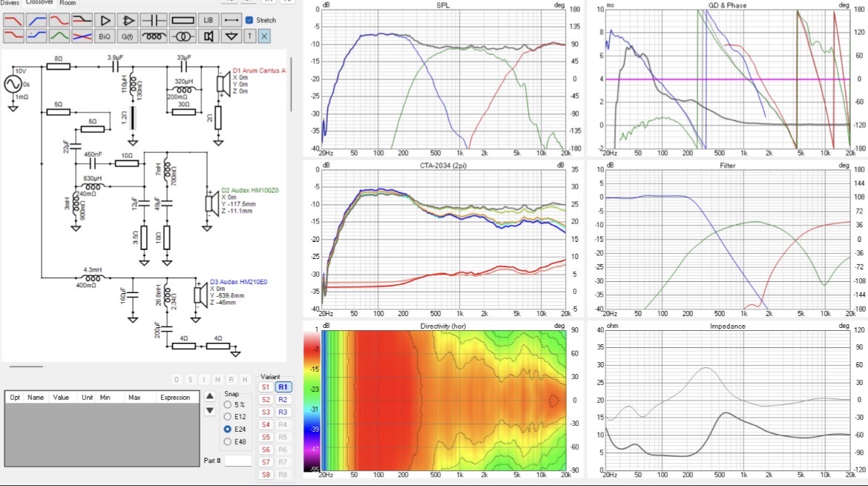Move selected row down with arrow
The width and height of the screenshot is (868, 486).
pos(210,411)
